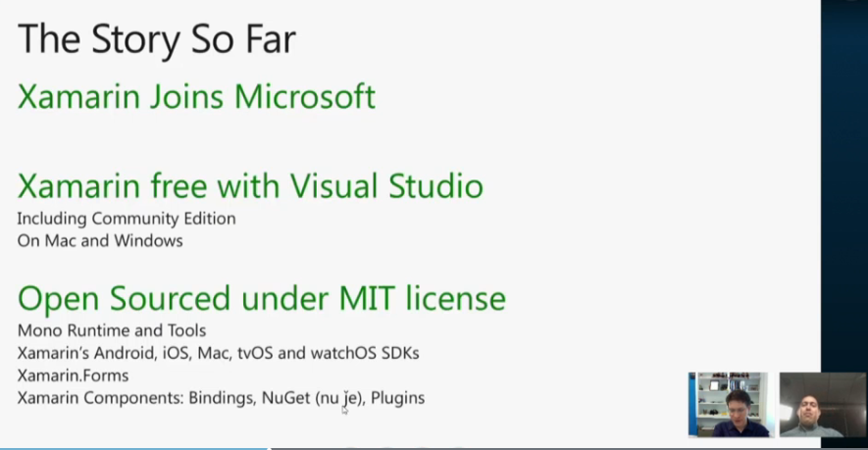
Task: Click the right webcam thumbnail of the bearded presenter
Action: (823, 404)
